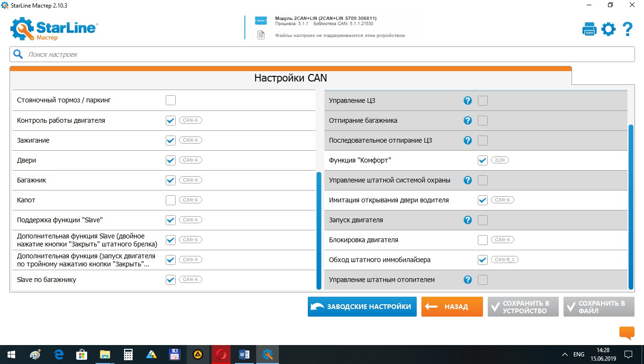Viewport: 644px width, 364px height.
Task: Show help for Управление штатной системой охраны
Action: [x=468, y=180]
